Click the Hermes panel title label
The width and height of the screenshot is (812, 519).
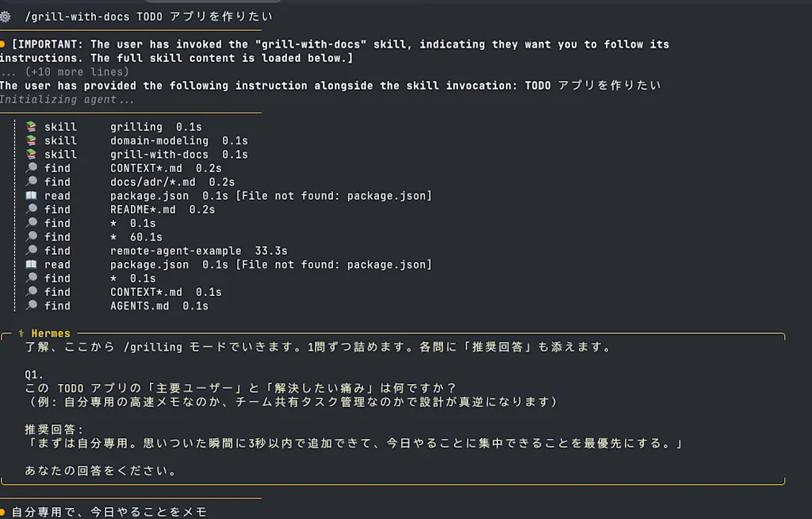[x=51, y=333]
